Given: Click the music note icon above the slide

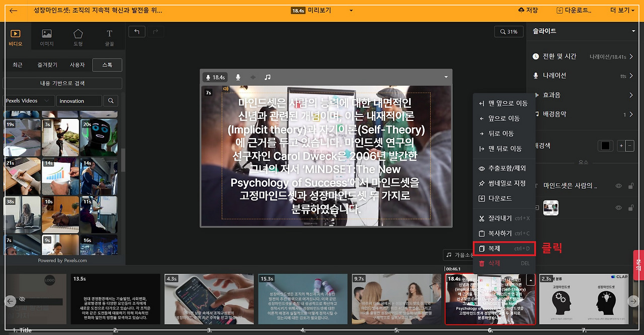Looking at the screenshot, I should (268, 77).
